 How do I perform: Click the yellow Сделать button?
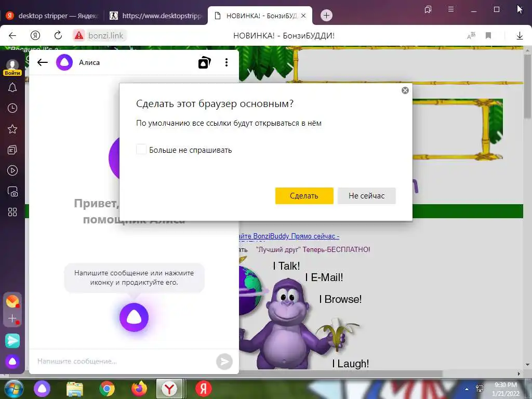[304, 196]
